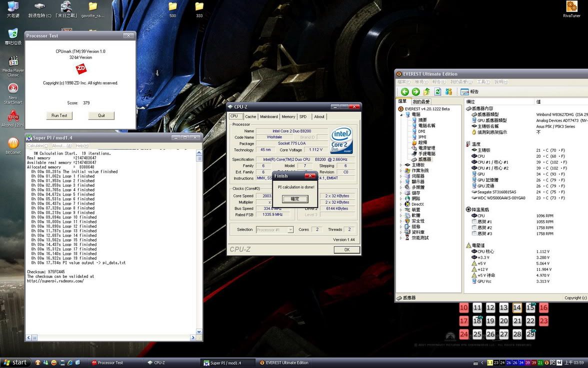Open the 我很危險 (C) drive desktop icon

click(40, 9)
